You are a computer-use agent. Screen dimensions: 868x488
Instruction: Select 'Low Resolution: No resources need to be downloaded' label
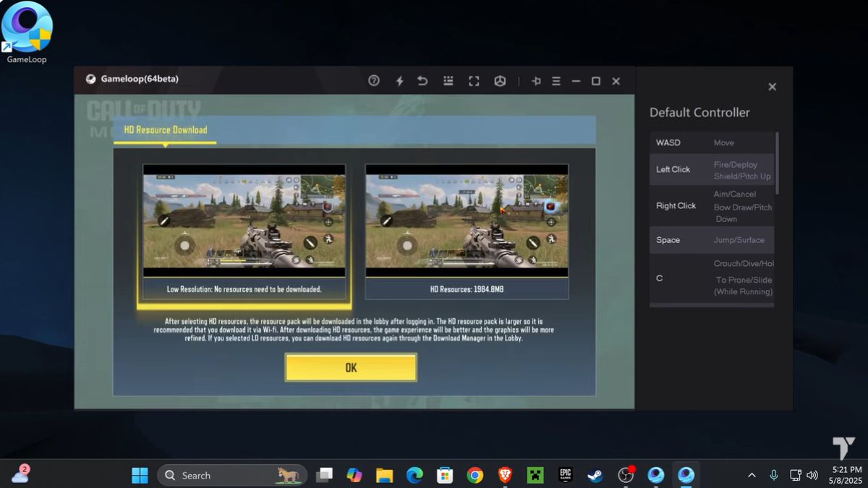(x=244, y=288)
